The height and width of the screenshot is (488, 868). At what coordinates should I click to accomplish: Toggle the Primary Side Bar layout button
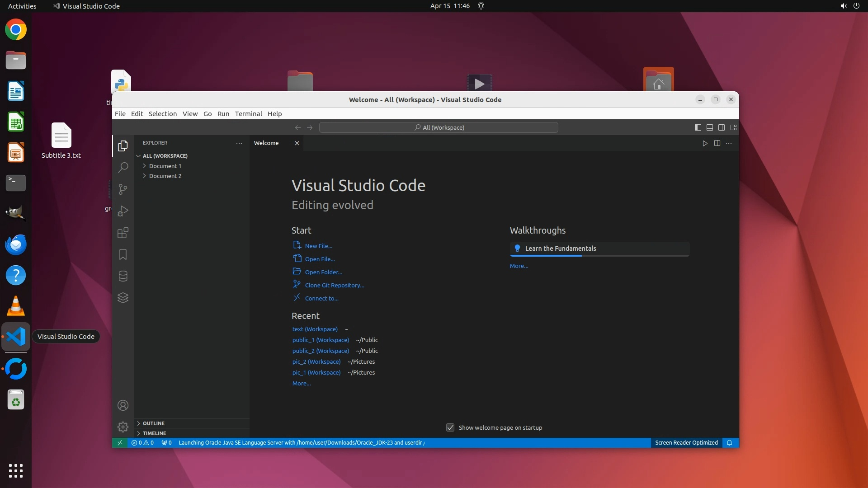698,127
